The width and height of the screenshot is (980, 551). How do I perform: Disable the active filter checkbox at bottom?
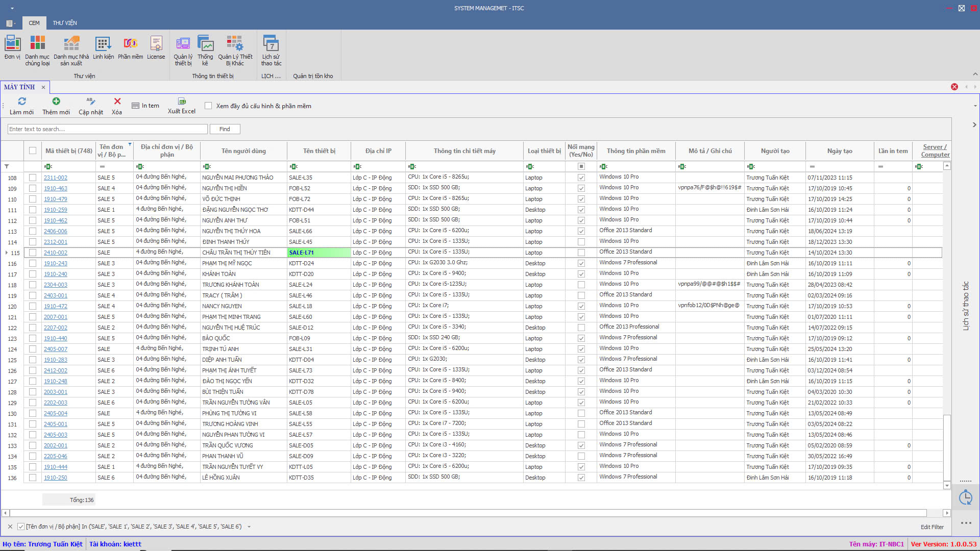click(21, 527)
